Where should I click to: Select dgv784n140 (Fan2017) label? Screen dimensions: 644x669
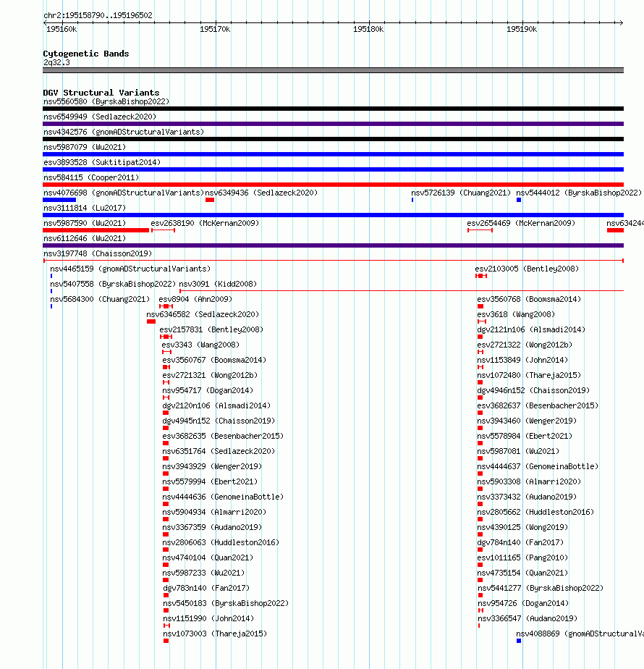click(521, 542)
